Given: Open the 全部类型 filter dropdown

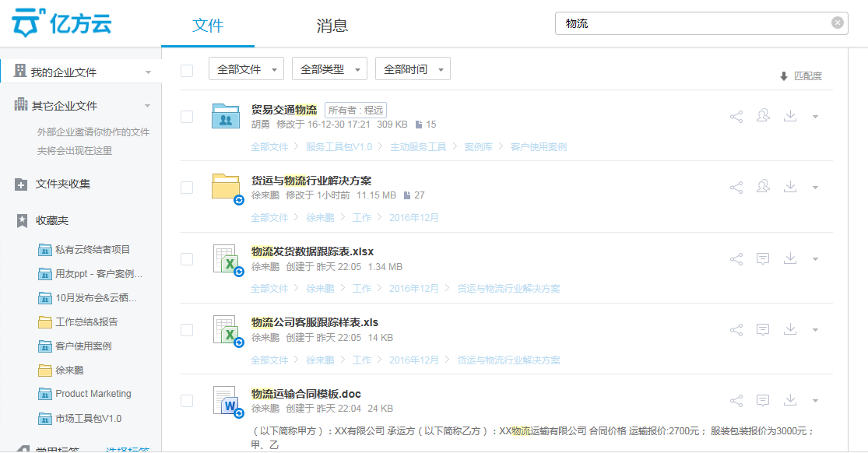Looking at the screenshot, I should (x=328, y=68).
